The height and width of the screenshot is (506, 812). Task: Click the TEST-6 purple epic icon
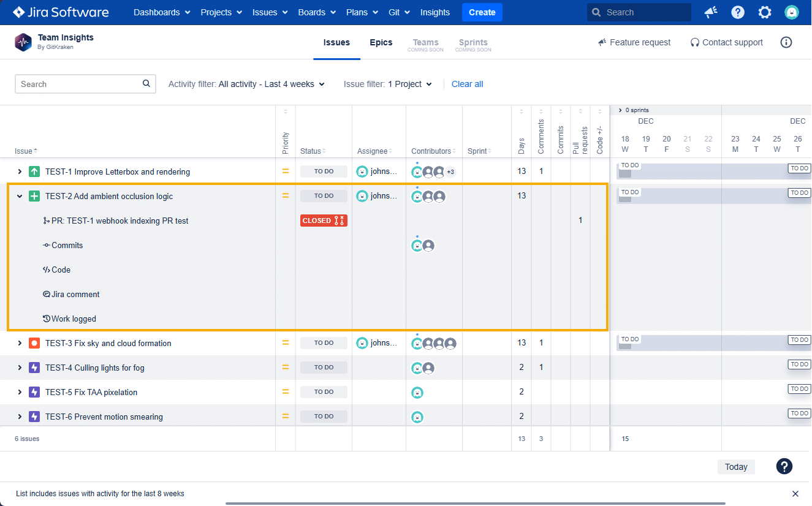click(34, 417)
